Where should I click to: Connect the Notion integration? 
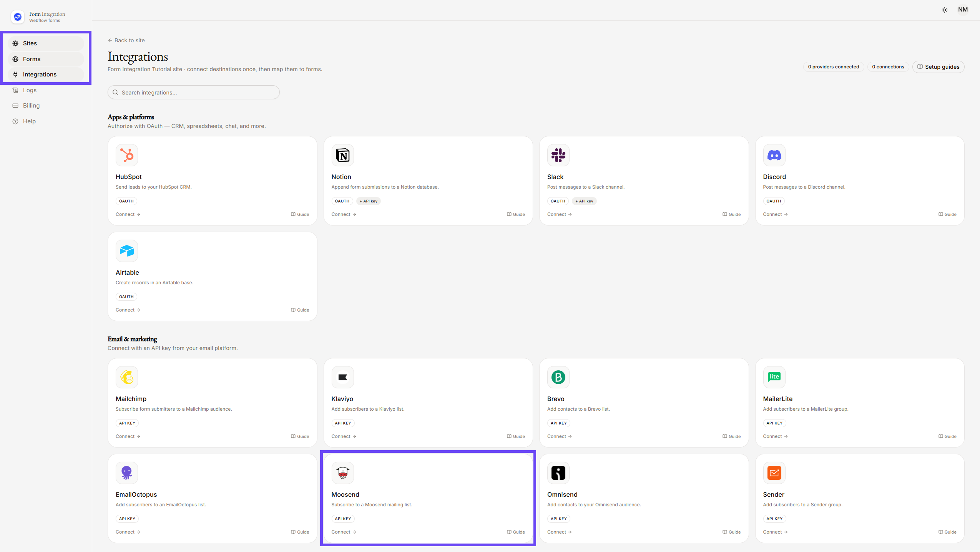tap(344, 214)
